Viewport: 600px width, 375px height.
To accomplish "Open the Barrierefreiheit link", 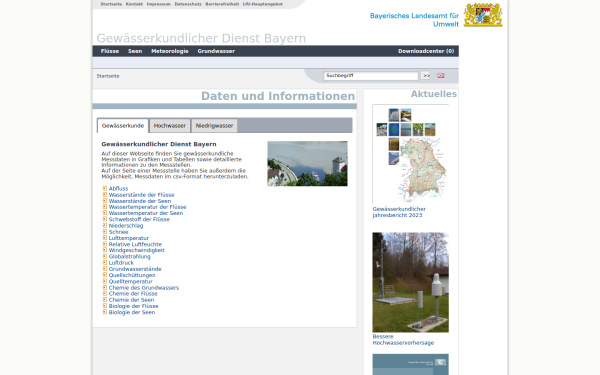I will [x=222, y=4].
